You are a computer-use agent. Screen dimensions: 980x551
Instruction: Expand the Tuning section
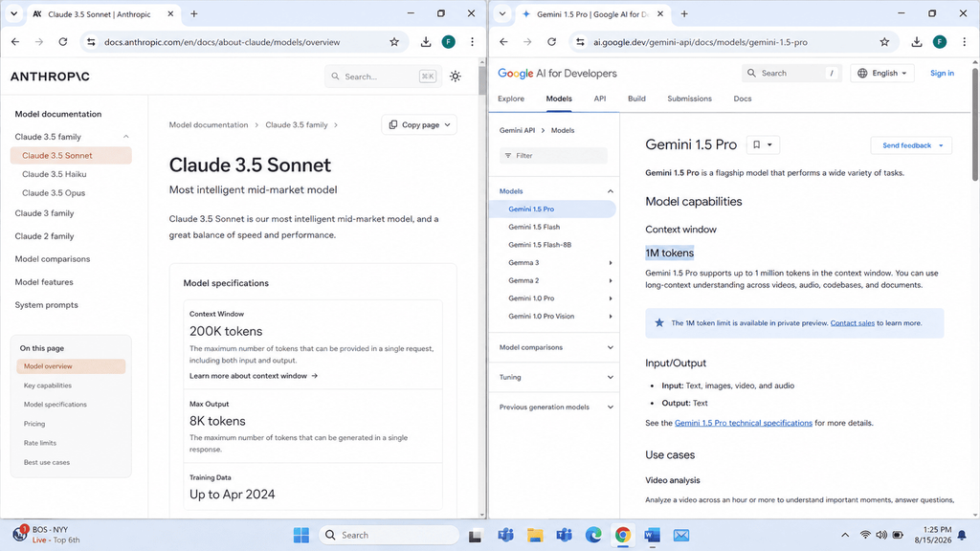610,377
